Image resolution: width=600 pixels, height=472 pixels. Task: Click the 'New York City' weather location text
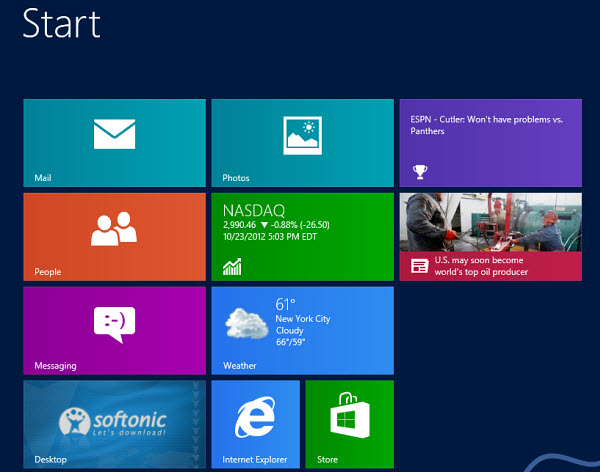[x=302, y=318]
